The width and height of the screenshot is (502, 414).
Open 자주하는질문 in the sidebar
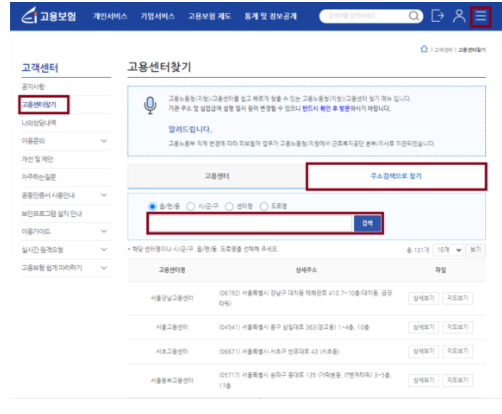pos(39,177)
